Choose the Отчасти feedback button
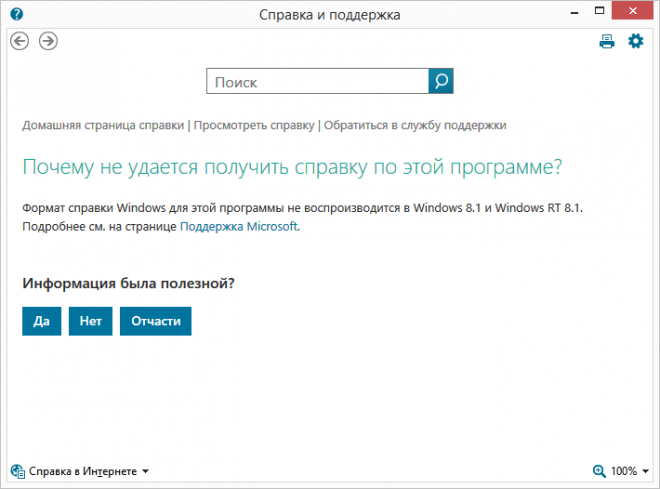Image resolution: width=660 pixels, height=489 pixels. pyautogui.click(x=156, y=321)
